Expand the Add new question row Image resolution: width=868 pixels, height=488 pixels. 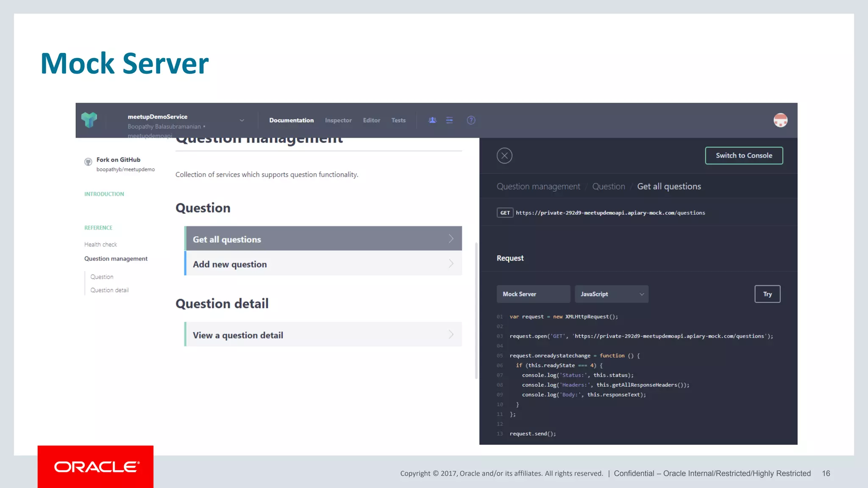tap(323, 264)
